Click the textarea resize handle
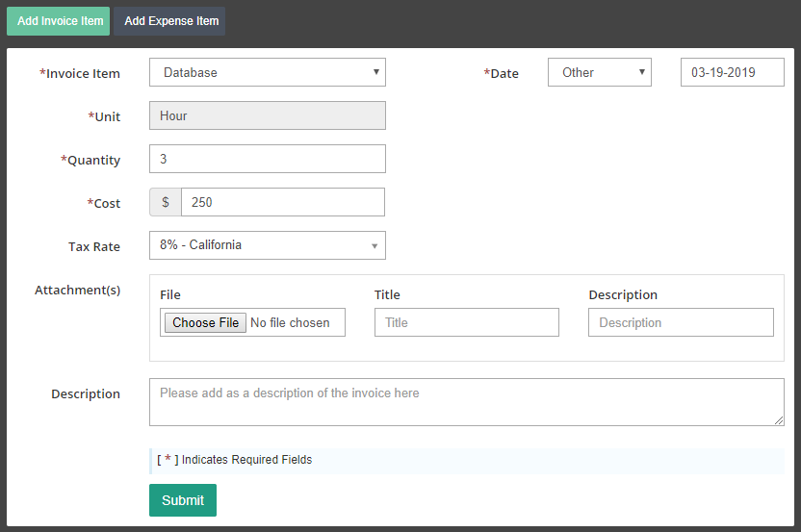The image size is (801, 532). pyautogui.click(x=779, y=420)
